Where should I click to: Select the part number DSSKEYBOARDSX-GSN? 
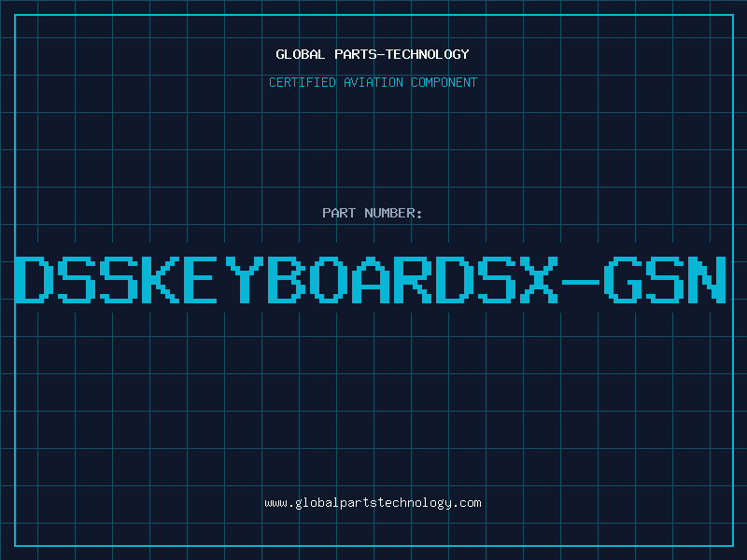[371, 279]
